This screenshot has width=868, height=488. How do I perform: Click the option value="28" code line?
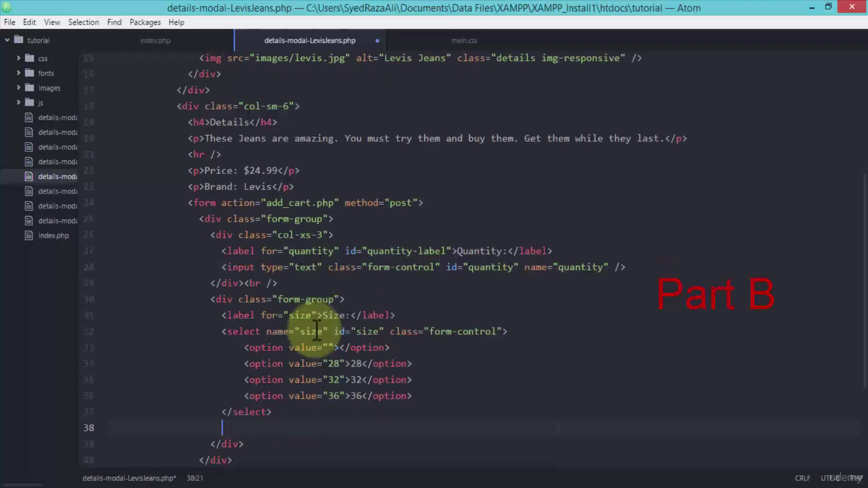tap(328, 364)
